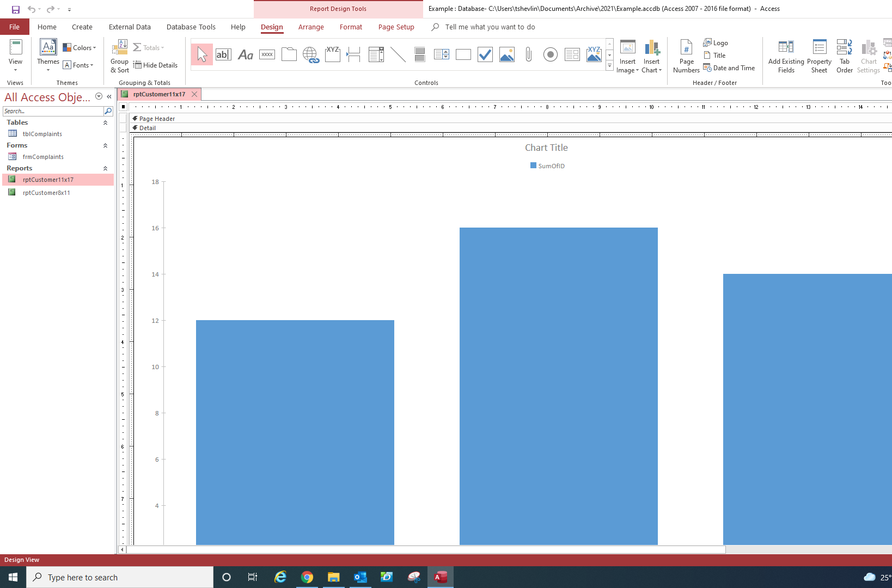The width and height of the screenshot is (892, 588).
Task: Collapse the Tables group
Action: click(105, 123)
